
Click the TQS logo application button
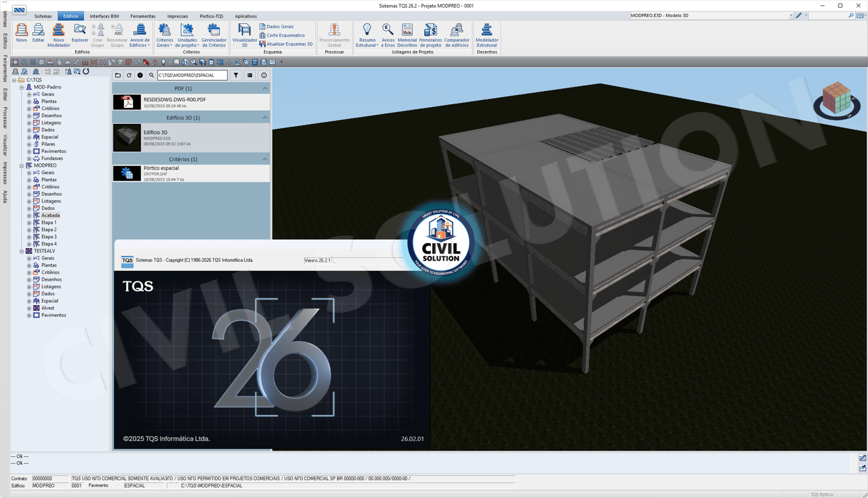(19, 10)
